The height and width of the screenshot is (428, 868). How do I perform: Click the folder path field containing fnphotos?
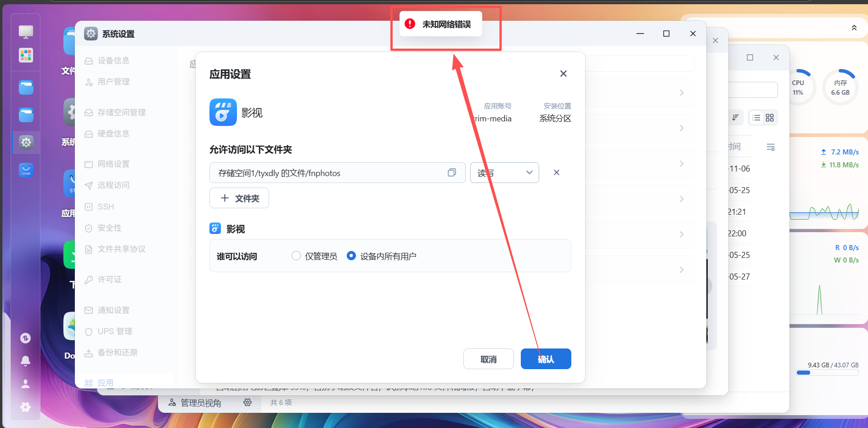click(x=338, y=173)
